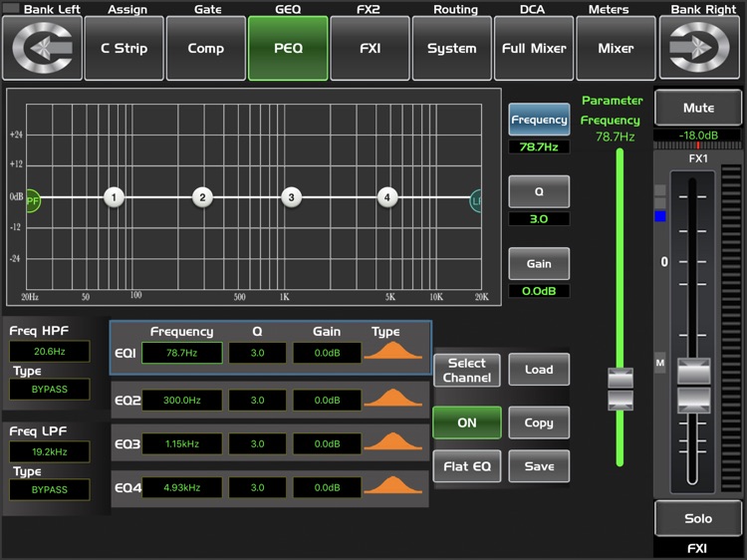Screen dimensions: 747x560
Task: Click EQ1 bell curve type icon
Action: [x=393, y=352]
